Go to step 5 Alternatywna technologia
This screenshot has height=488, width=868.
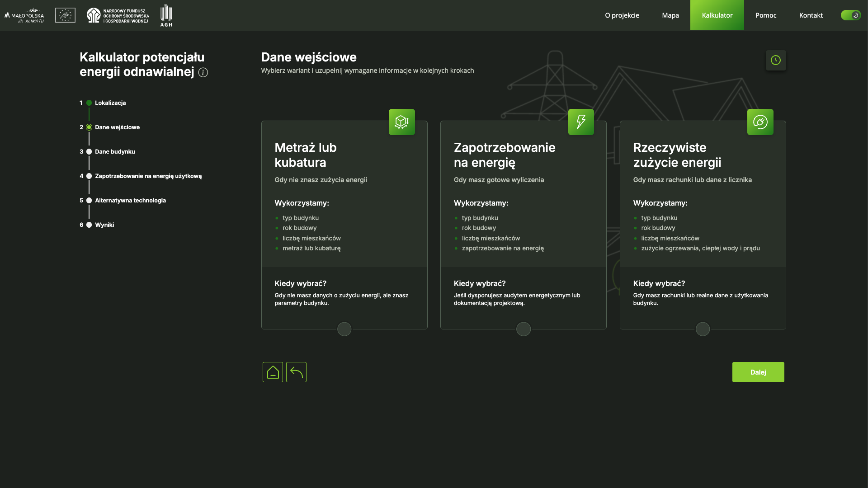pyautogui.click(x=123, y=200)
